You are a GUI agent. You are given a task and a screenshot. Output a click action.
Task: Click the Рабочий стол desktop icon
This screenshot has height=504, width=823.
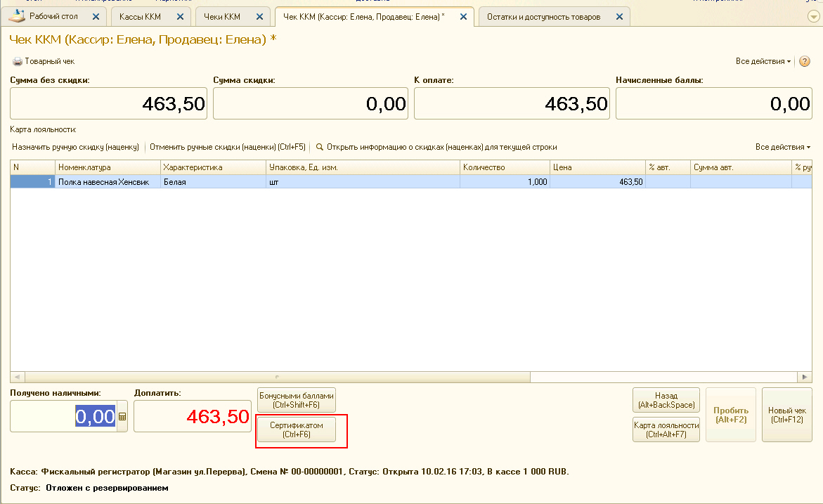tap(18, 15)
